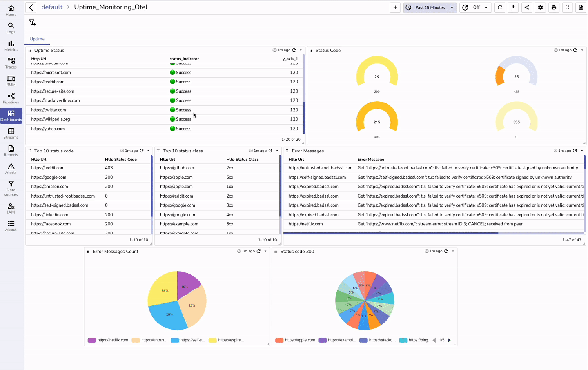Click the netflix.com legend color swatch
Viewport: 588px width, 370px height.
click(92, 340)
